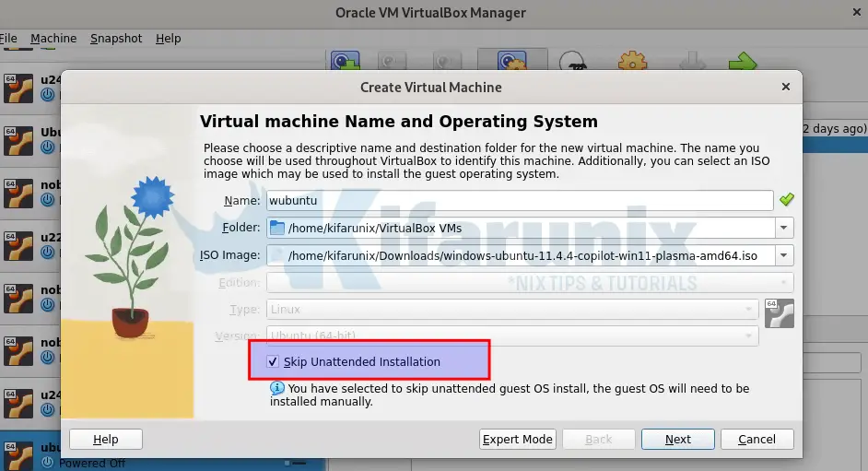Click the Cancel button
The width and height of the screenshot is (868, 471).
coord(757,439)
